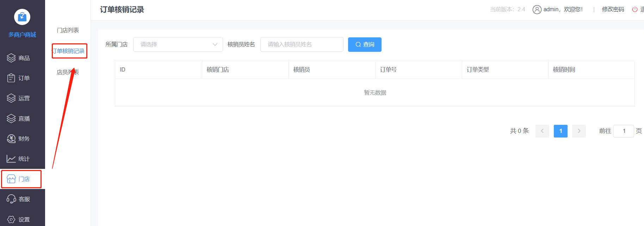Screen dimensions: 644x226
Task: Click the 财务 label in sidebar
Action: [24, 139]
